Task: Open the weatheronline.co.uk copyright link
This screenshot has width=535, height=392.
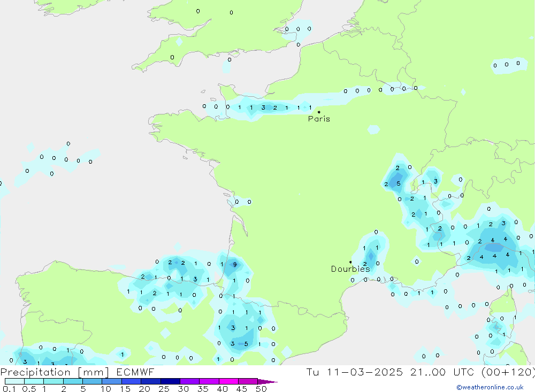Action: coord(490,387)
